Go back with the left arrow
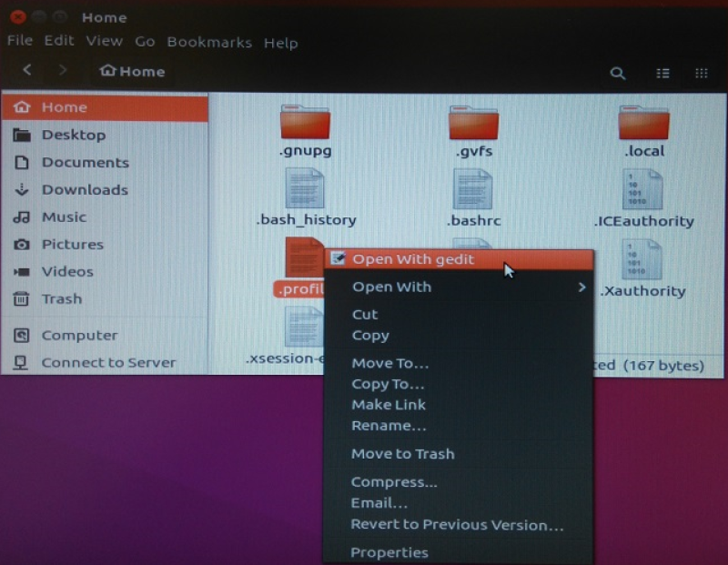728x565 pixels. pyautogui.click(x=27, y=70)
